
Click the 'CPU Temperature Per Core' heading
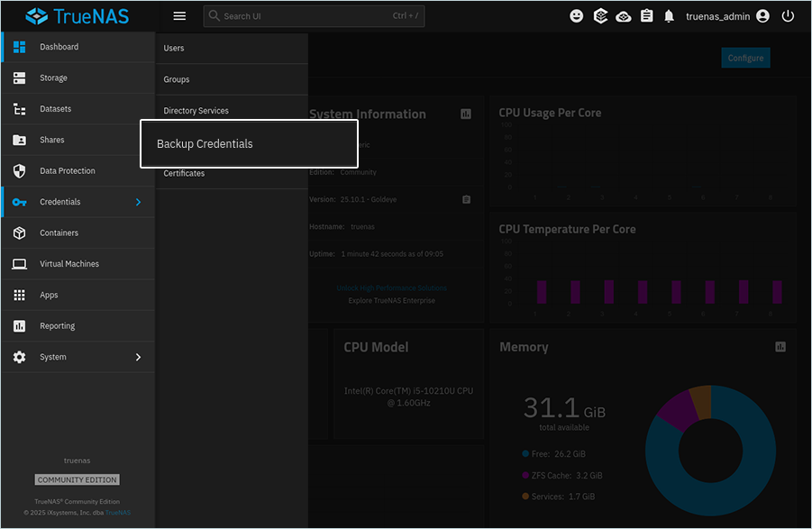567,229
